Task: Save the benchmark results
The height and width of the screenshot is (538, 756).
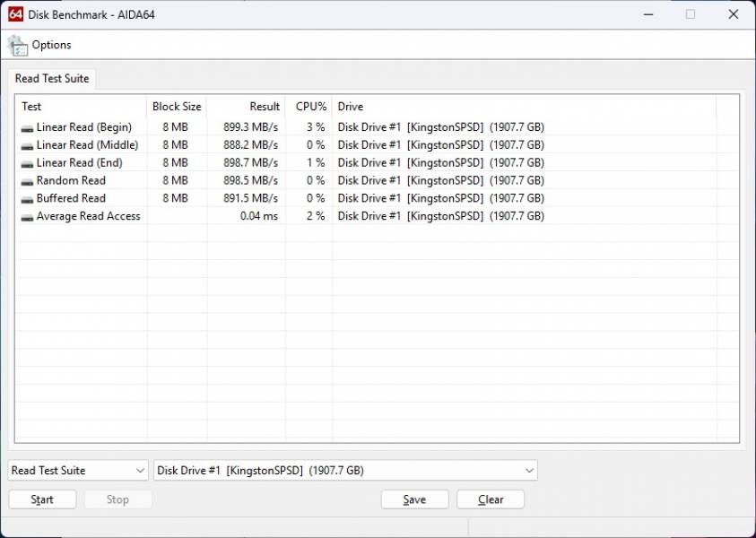Action: tap(414, 499)
